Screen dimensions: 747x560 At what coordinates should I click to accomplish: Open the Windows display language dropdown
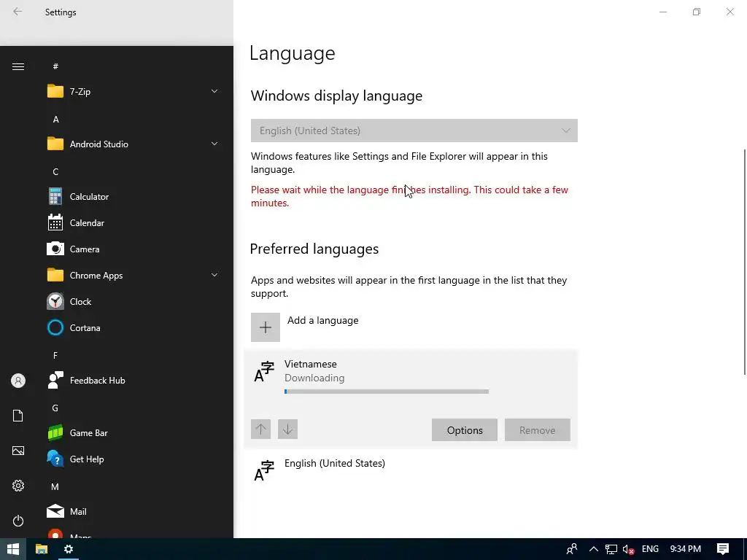pyautogui.click(x=414, y=131)
